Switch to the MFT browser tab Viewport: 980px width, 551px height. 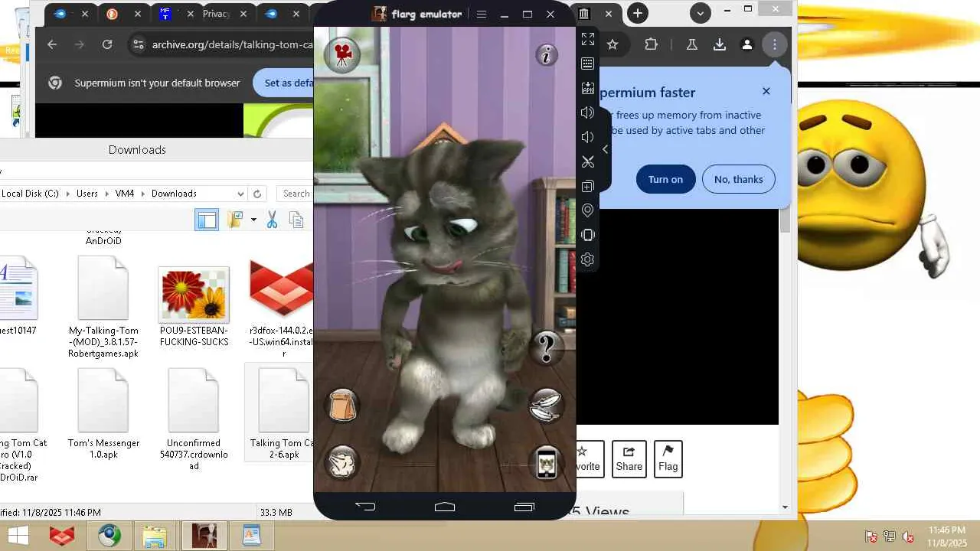(x=166, y=14)
